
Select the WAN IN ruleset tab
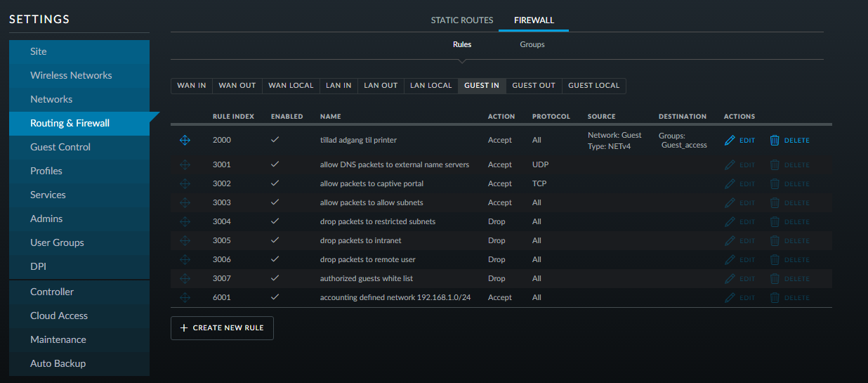click(x=191, y=86)
